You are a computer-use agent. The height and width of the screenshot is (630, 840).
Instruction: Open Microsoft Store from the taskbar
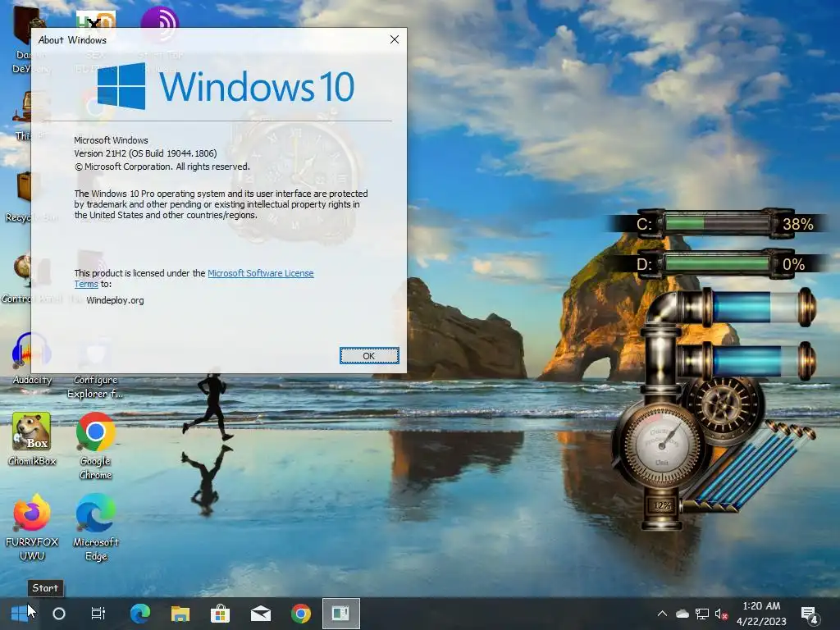point(220,614)
